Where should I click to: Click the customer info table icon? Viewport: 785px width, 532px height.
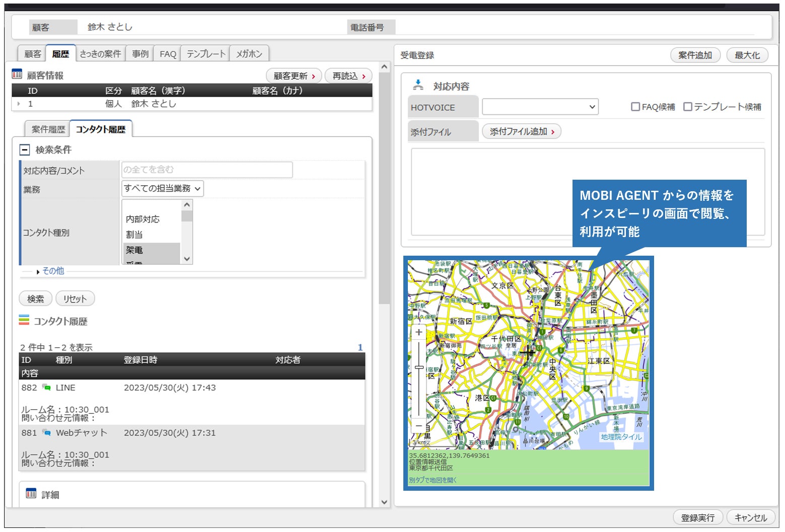pyautogui.click(x=17, y=74)
